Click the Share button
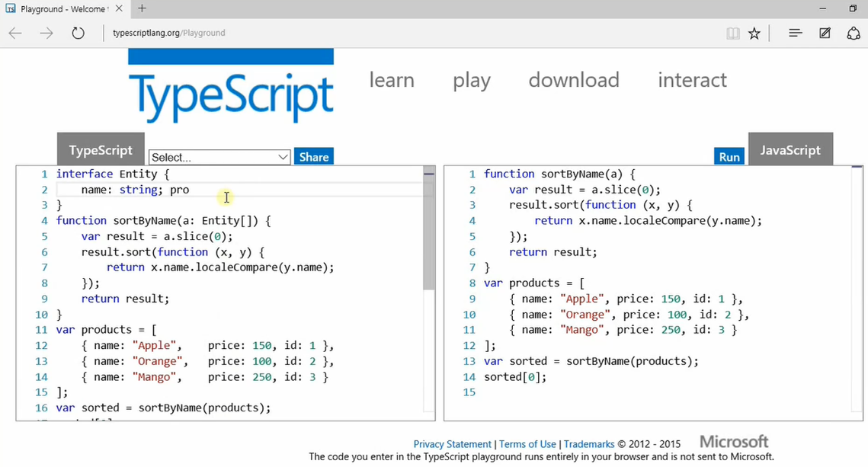The height and width of the screenshot is (467, 868). pos(314,157)
